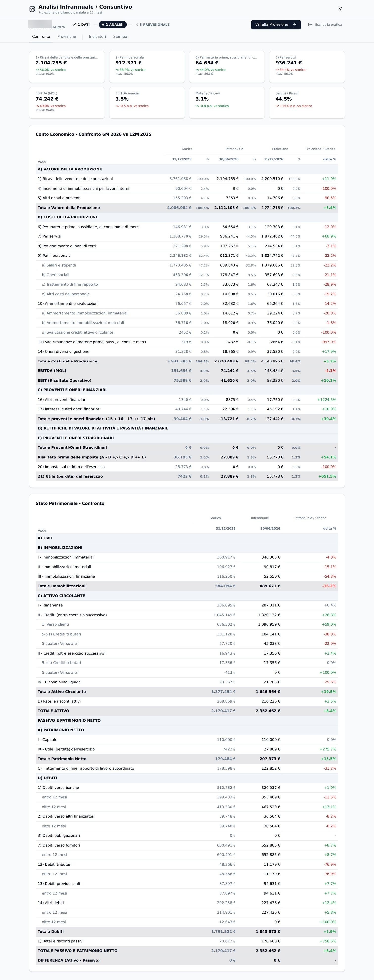The image size is (374, 980).
Task: Click the upward trend icon in the Ricavi card
Action: point(37,70)
